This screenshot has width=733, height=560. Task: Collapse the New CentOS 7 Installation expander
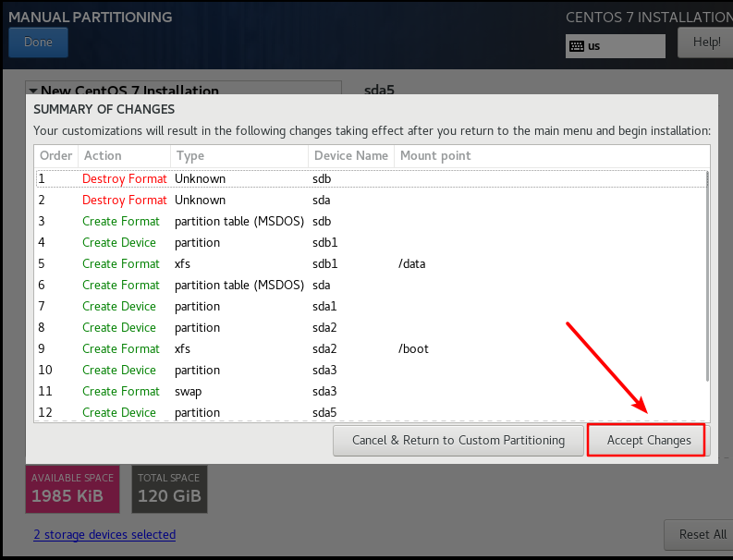click(33, 90)
